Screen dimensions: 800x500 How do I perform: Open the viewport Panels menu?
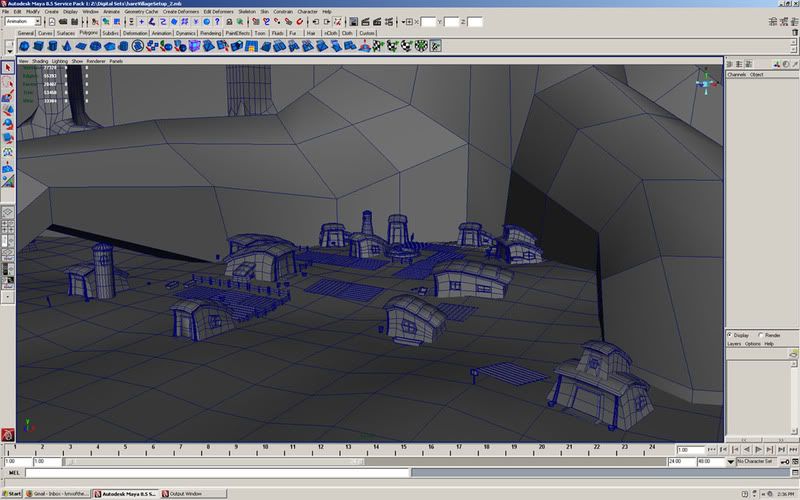116,61
